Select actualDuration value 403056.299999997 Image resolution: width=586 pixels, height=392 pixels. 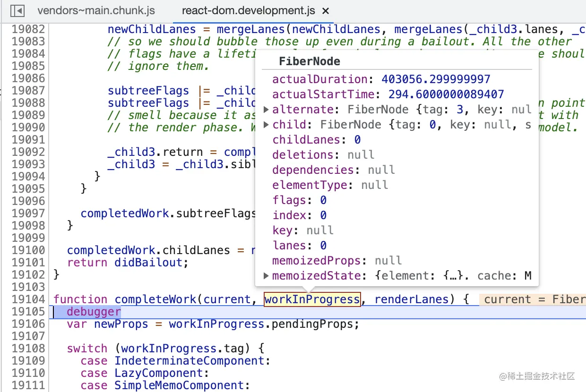[x=436, y=79]
